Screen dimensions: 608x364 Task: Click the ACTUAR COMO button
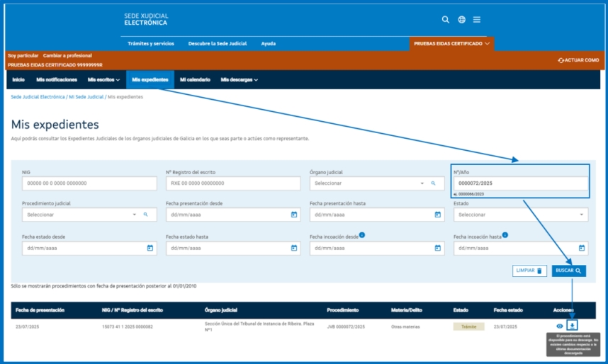coord(578,60)
